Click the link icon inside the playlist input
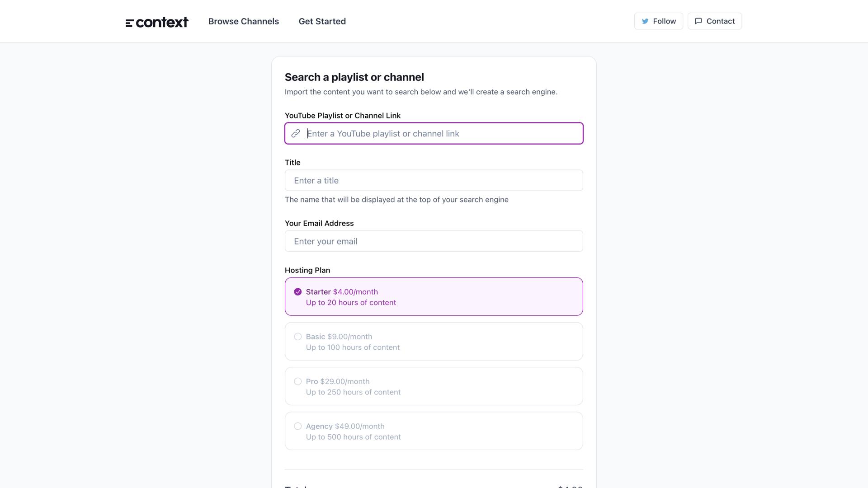Viewport: 868px width, 488px height. tap(296, 133)
